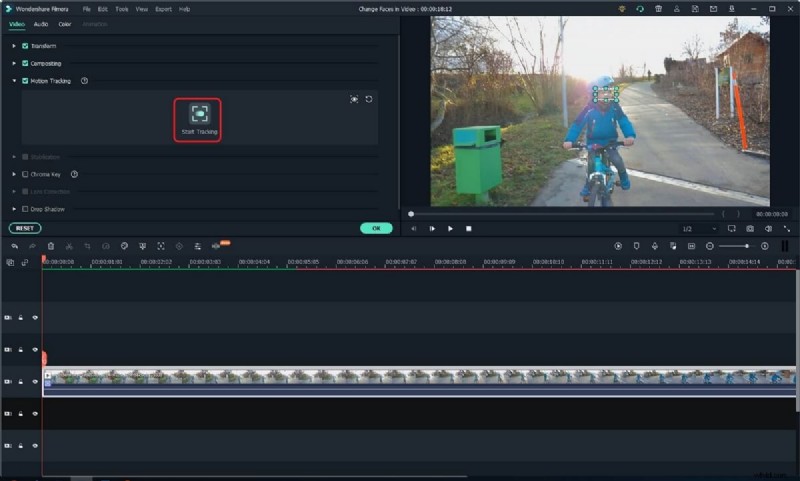This screenshot has height=481, width=800.
Task: Take a snapshot with the camera icon
Action: [x=750, y=229]
